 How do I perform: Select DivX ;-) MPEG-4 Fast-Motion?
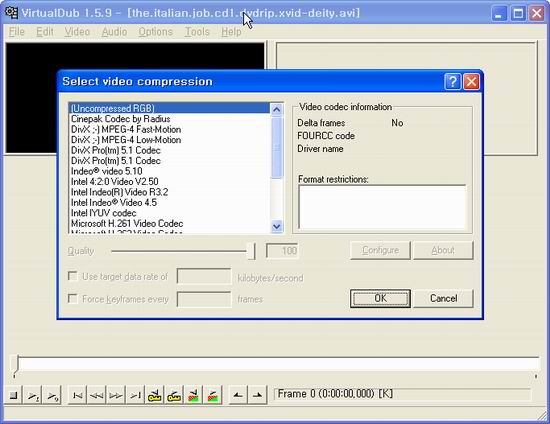point(170,129)
